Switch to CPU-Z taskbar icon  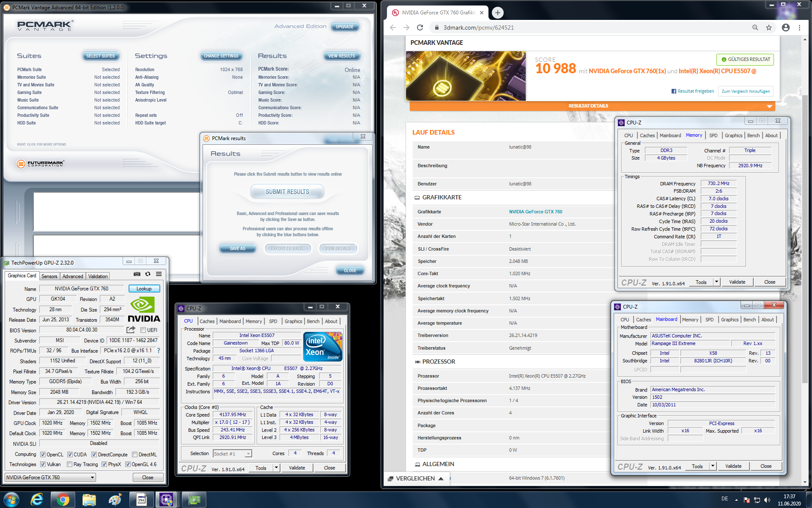coord(166,500)
